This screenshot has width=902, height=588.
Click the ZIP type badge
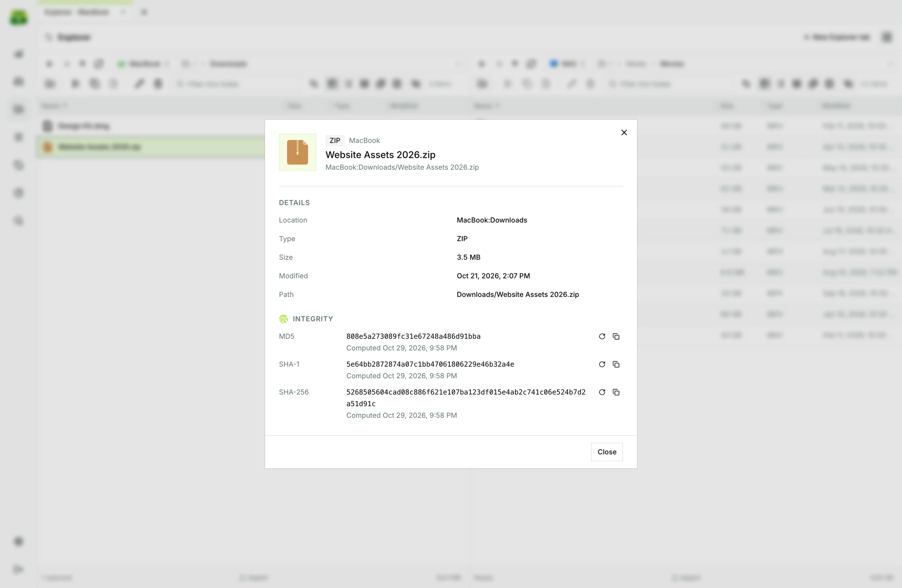tap(334, 141)
